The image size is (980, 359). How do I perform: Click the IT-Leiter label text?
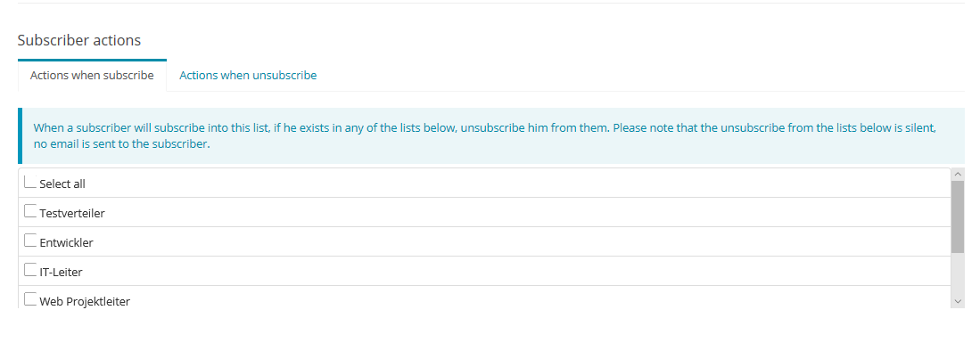pos(61,272)
